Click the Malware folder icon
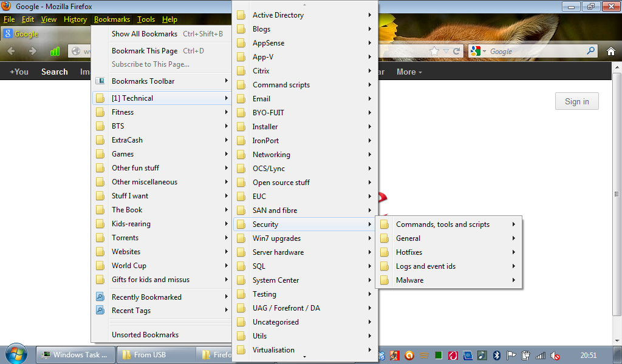622x364 pixels. (x=384, y=280)
